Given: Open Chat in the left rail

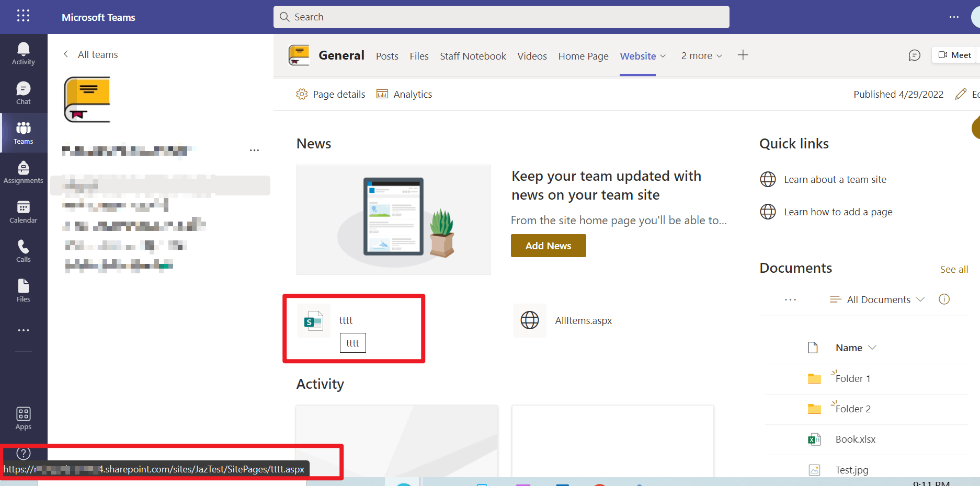Looking at the screenshot, I should 24,94.
